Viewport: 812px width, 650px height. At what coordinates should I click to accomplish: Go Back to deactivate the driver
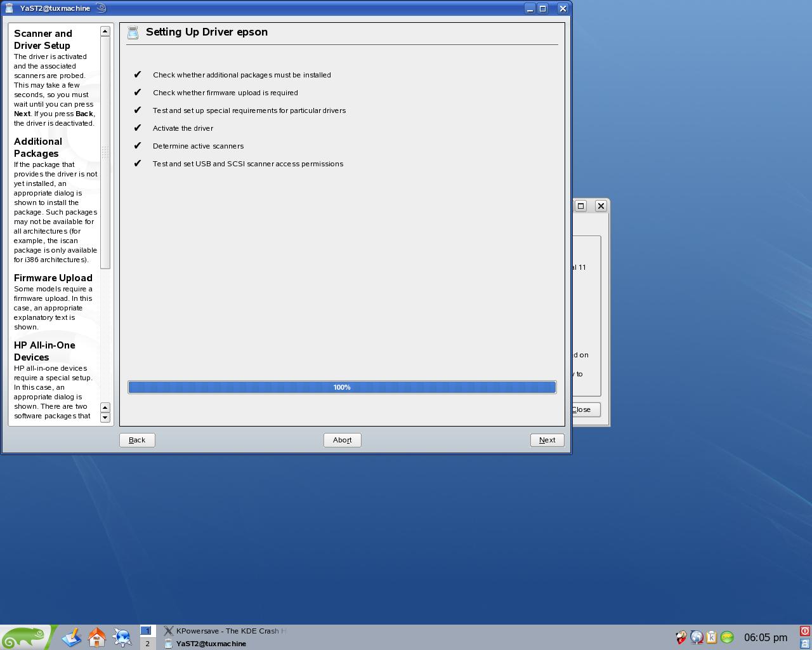(x=137, y=440)
